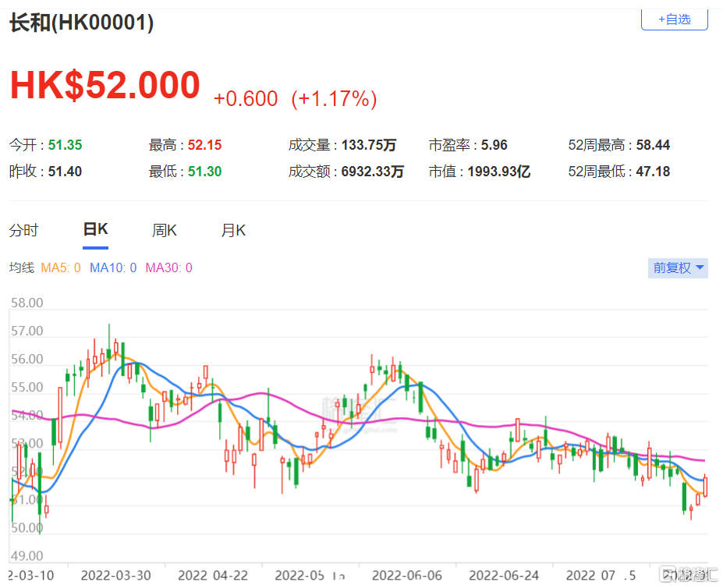The height and width of the screenshot is (588, 723).
Task: Click the MA5 moving average label
Action: (61, 268)
